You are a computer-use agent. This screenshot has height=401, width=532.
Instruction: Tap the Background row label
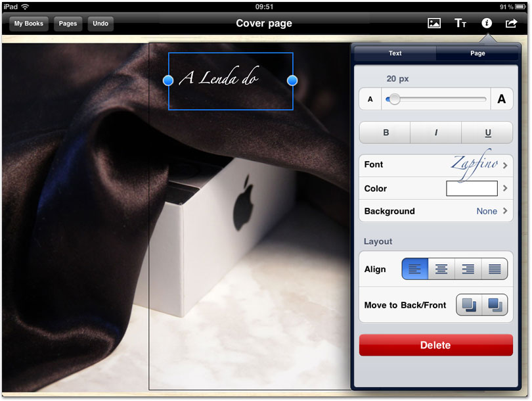pyautogui.click(x=389, y=211)
